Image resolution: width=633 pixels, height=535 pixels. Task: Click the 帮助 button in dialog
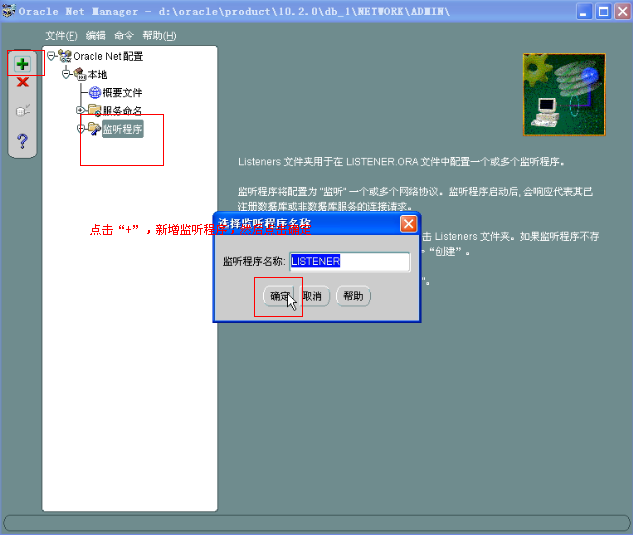pos(353,296)
